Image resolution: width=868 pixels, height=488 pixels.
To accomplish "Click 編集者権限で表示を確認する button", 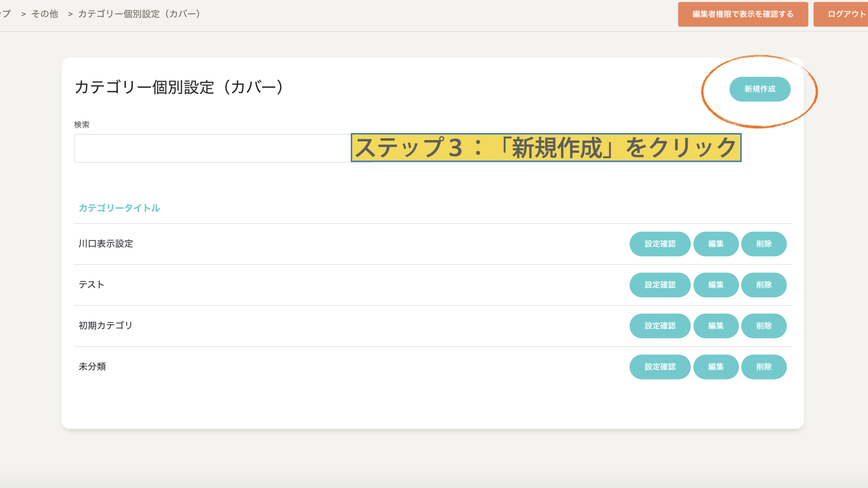I will click(x=742, y=14).
